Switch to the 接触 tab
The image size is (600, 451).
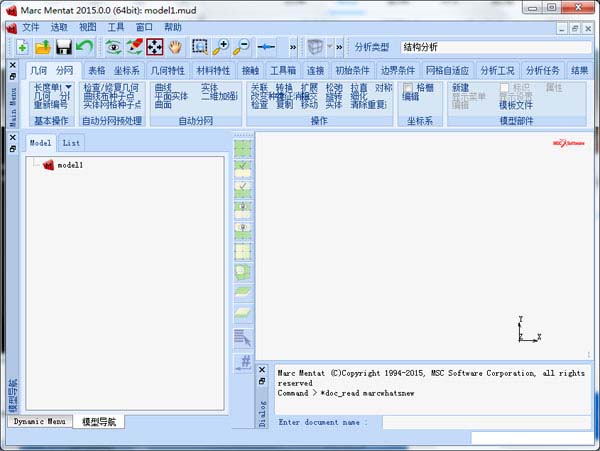pos(251,71)
